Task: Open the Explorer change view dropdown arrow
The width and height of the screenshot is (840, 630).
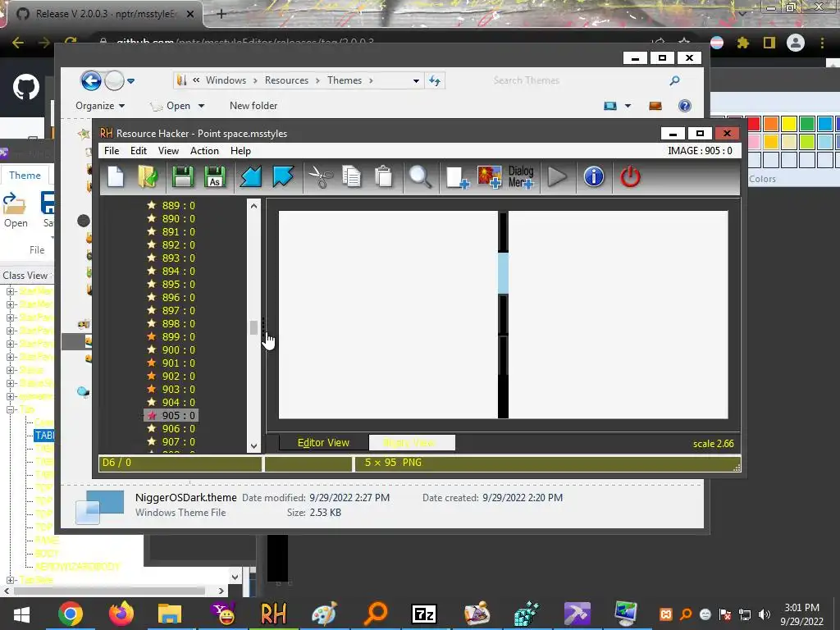Action: [628, 106]
